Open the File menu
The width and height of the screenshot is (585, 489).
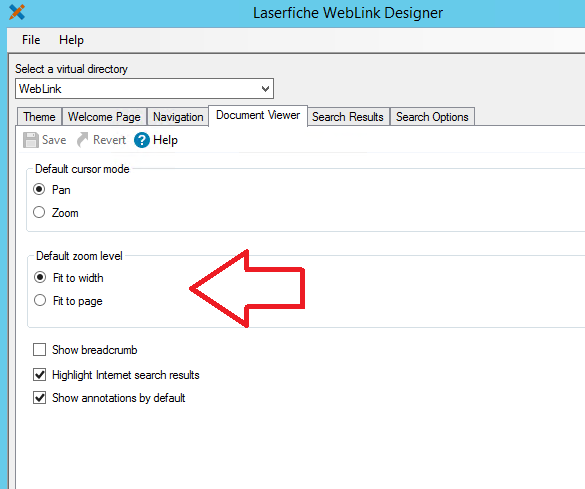[x=31, y=40]
